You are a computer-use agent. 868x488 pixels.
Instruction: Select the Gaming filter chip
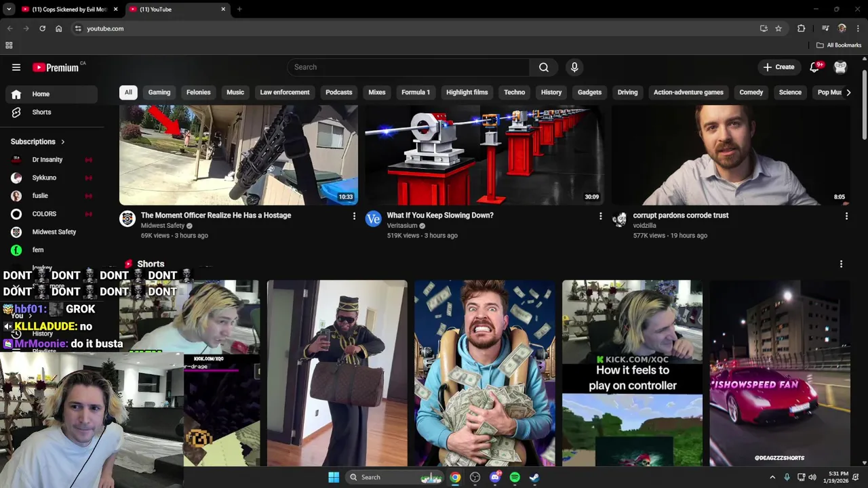click(159, 92)
